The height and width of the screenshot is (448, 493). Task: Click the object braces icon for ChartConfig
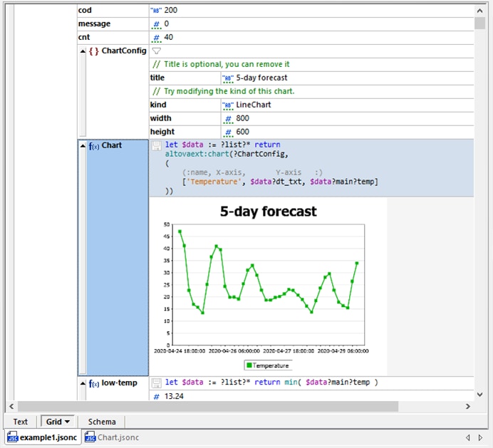point(93,51)
